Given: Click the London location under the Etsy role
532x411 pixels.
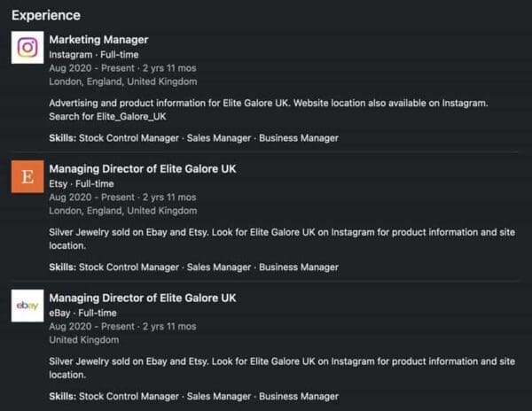Looking at the screenshot, I should 123,211.
